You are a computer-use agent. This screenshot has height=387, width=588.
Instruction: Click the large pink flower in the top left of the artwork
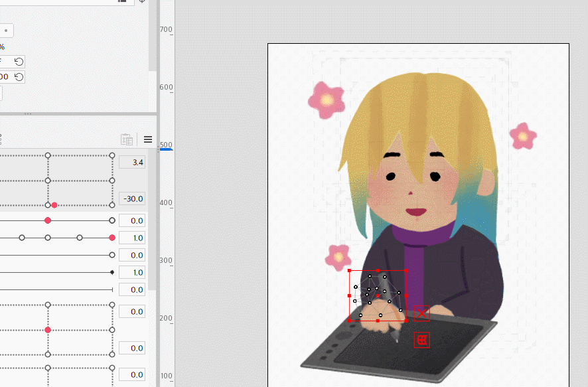point(327,100)
